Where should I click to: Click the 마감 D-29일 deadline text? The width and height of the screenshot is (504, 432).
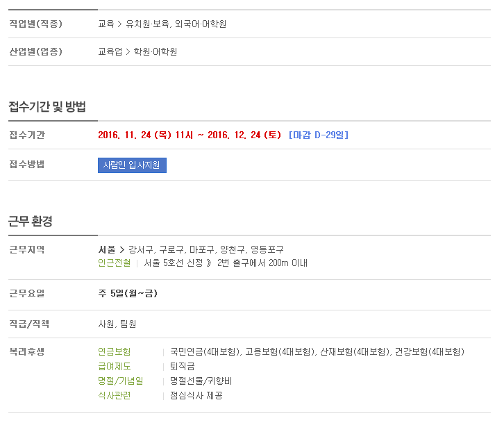tap(319, 135)
